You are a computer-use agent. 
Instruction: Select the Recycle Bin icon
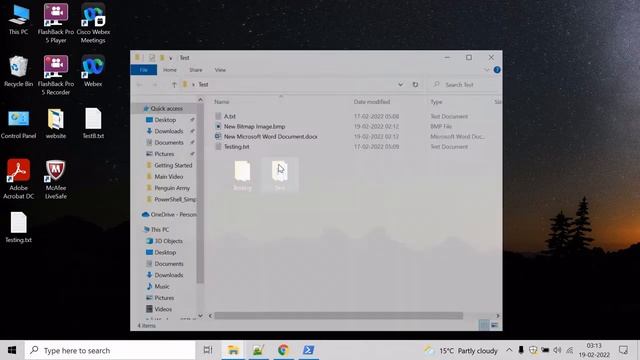click(18, 71)
